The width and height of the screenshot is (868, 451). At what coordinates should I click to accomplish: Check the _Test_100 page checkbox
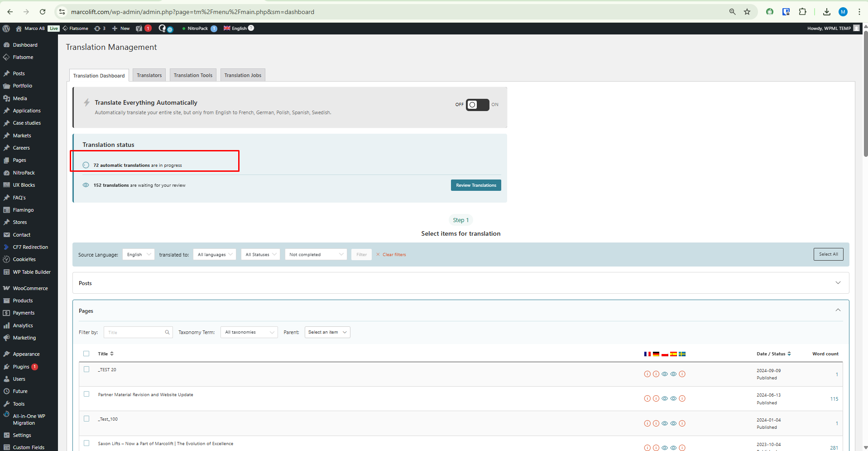[86, 419]
